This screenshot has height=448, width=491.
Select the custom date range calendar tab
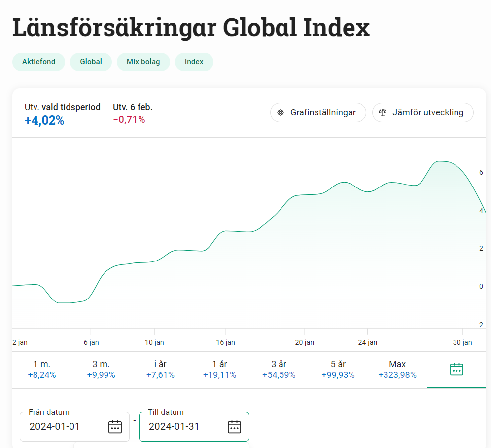pos(456,369)
